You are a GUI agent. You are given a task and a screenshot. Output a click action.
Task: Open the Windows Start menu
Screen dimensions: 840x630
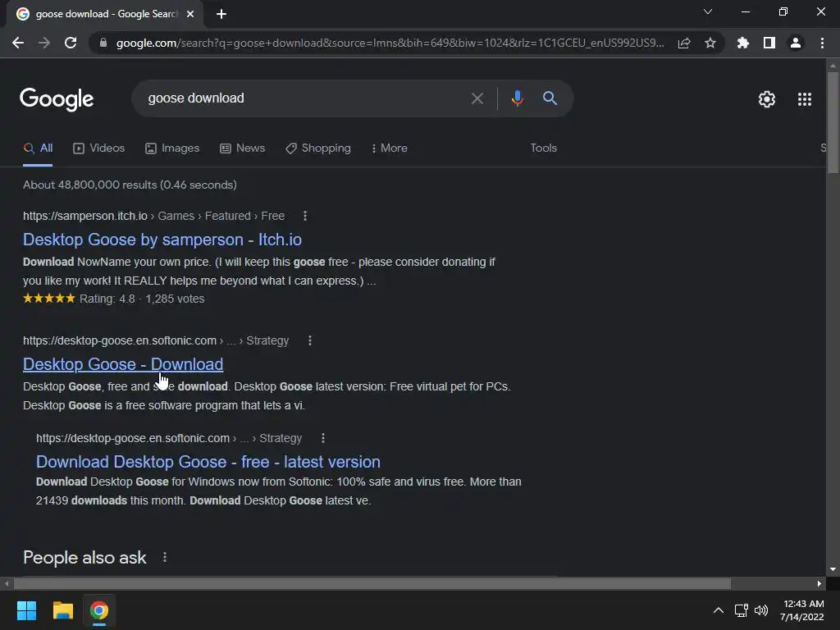coord(26,610)
